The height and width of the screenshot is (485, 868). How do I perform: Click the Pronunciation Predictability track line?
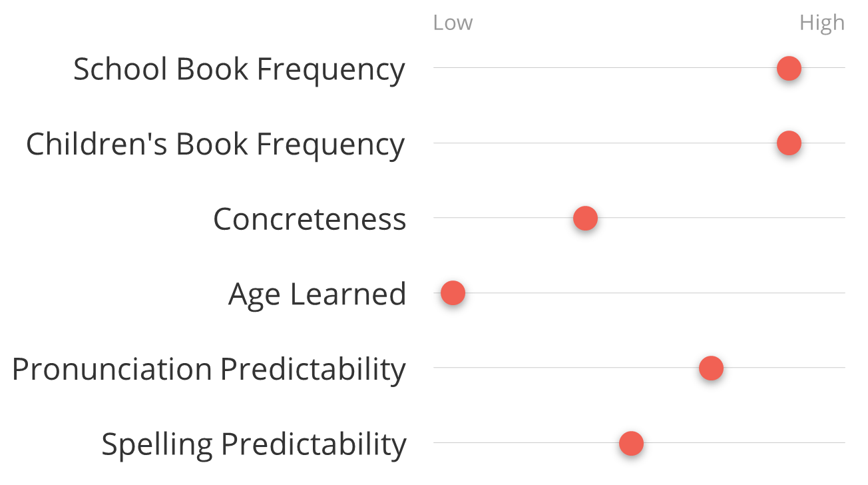point(639,368)
